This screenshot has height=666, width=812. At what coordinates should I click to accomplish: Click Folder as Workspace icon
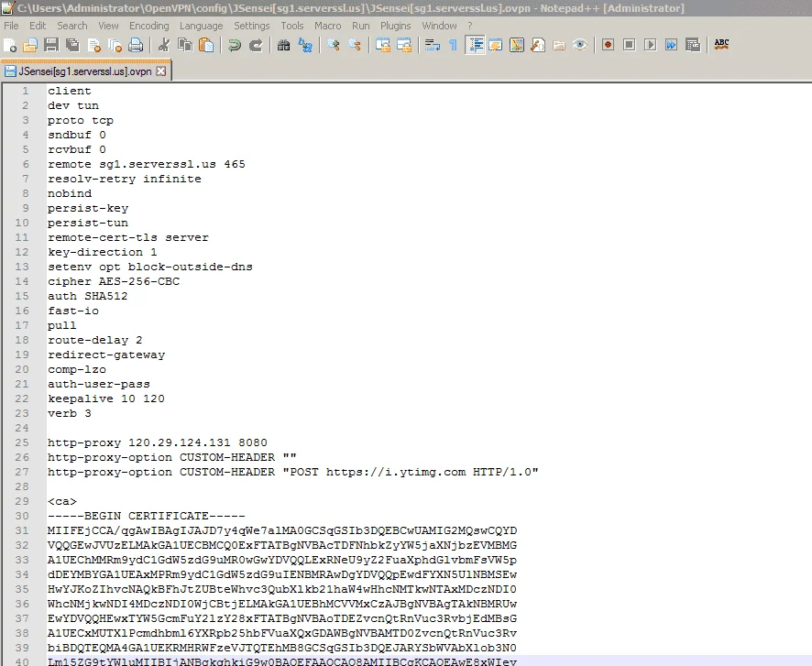(x=559, y=45)
